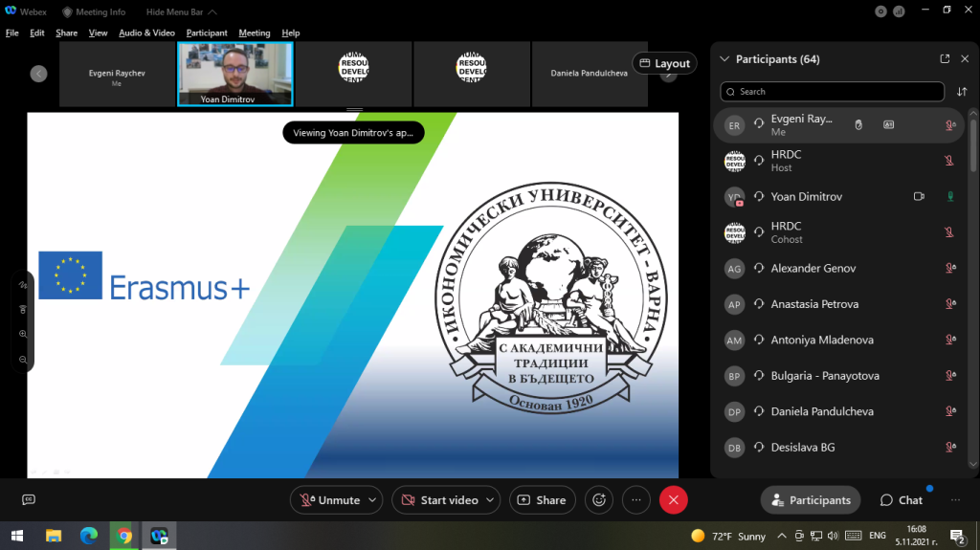
Task: Select Bulgaria - Panayotova in participants list
Action: 839,376
